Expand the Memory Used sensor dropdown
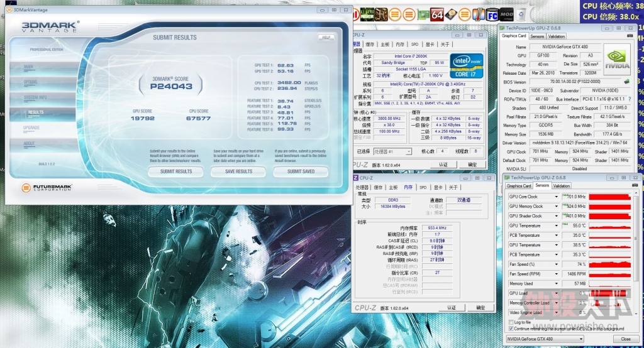Screen dimensions: 644x348 point(557,283)
